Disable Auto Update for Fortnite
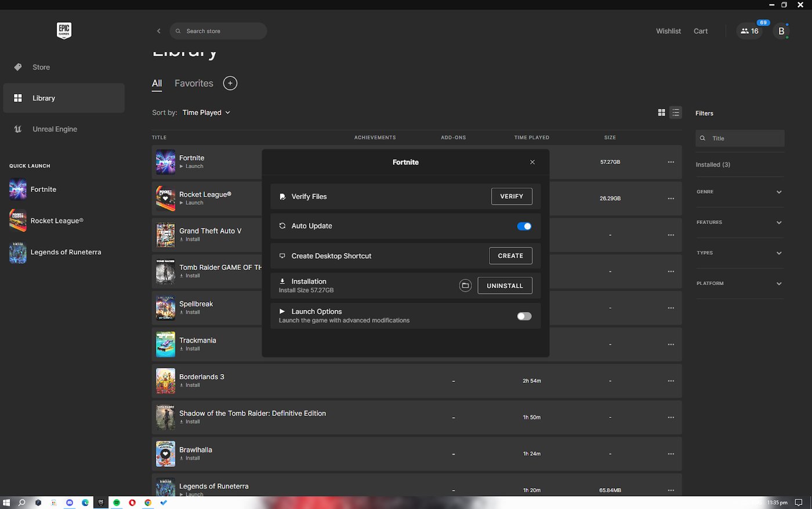 524,226
